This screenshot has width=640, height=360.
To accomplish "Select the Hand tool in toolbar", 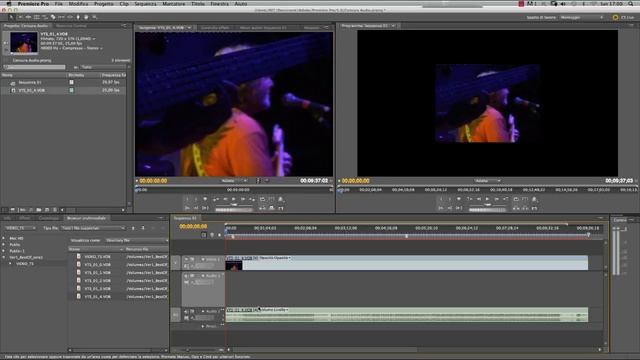I will pos(86,17).
